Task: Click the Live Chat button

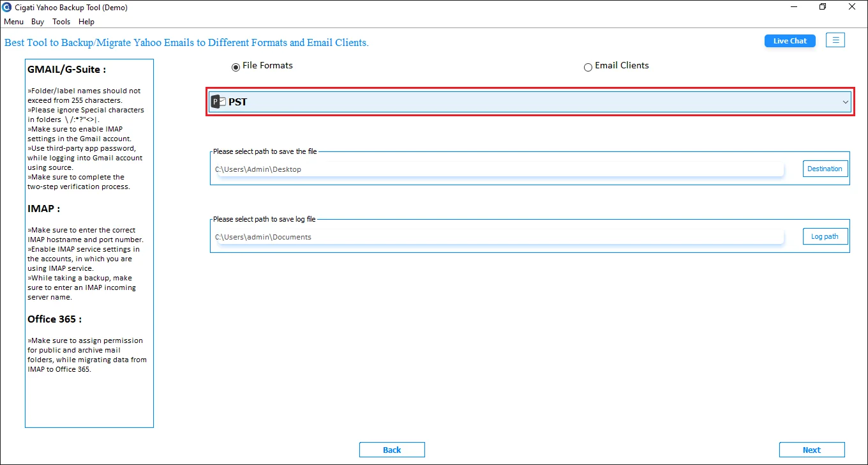Action: (x=790, y=41)
